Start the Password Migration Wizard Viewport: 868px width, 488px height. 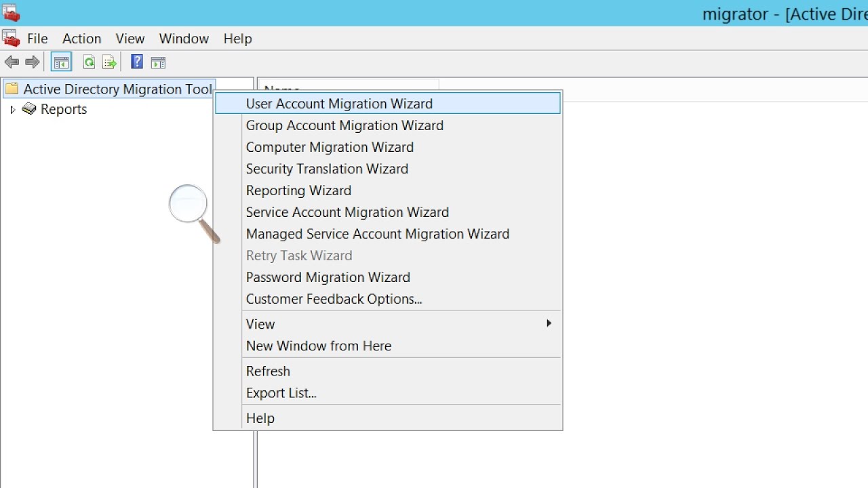point(388,277)
